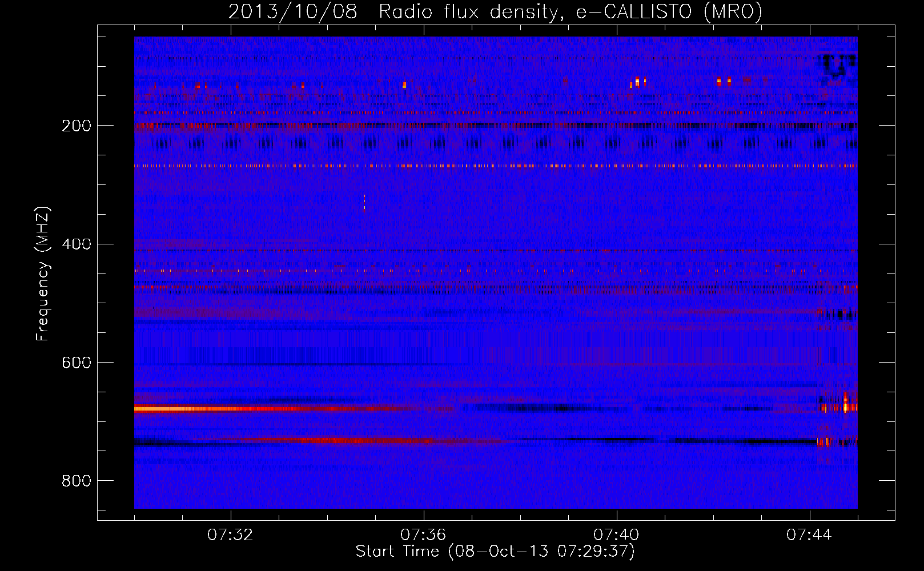The width and height of the screenshot is (924, 571).
Task: Click the 400 frequency tick label
Action: [77, 244]
